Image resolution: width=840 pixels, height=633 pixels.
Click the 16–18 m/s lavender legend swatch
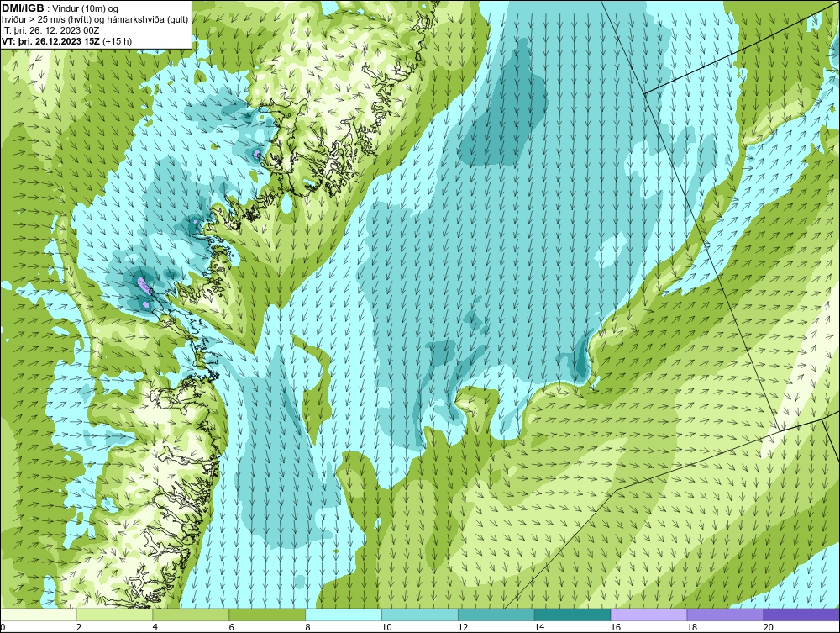[x=648, y=615]
